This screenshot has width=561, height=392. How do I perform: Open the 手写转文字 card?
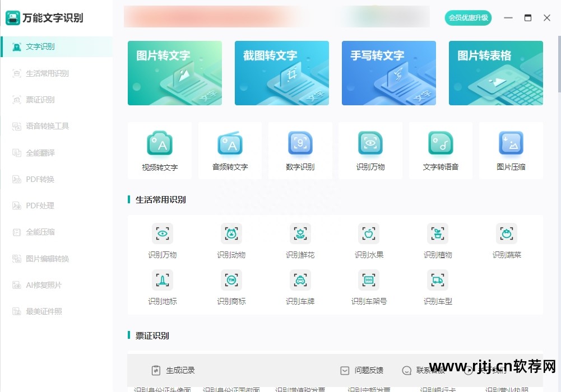pos(388,73)
